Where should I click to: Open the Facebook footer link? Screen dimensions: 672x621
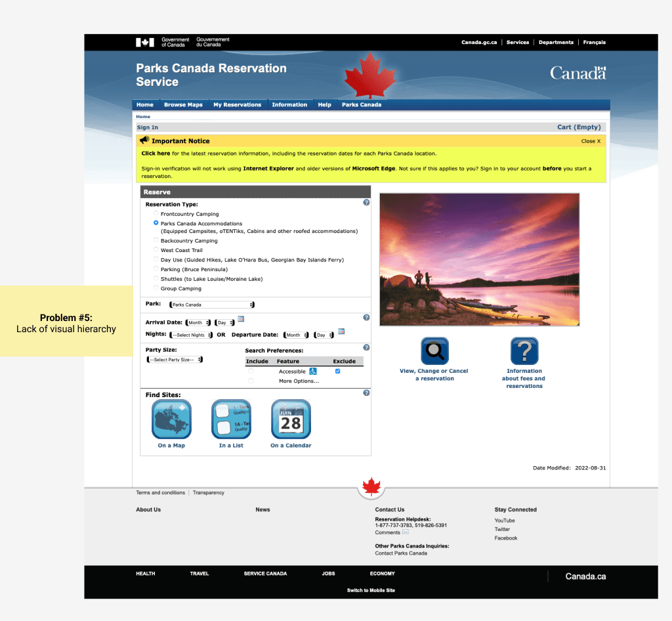click(506, 538)
